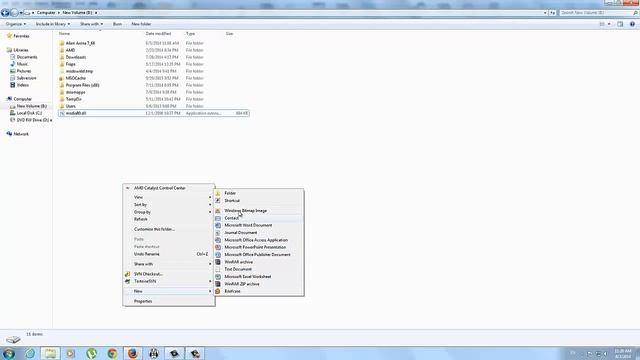
Task: Click the Burn toolbar button
Action: tap(117, 24)
